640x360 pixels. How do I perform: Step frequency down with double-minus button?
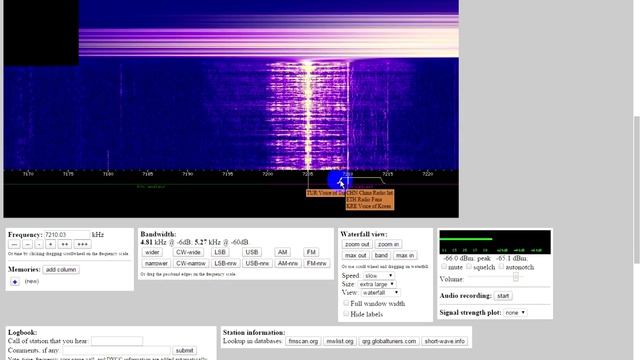click(27, 244)
